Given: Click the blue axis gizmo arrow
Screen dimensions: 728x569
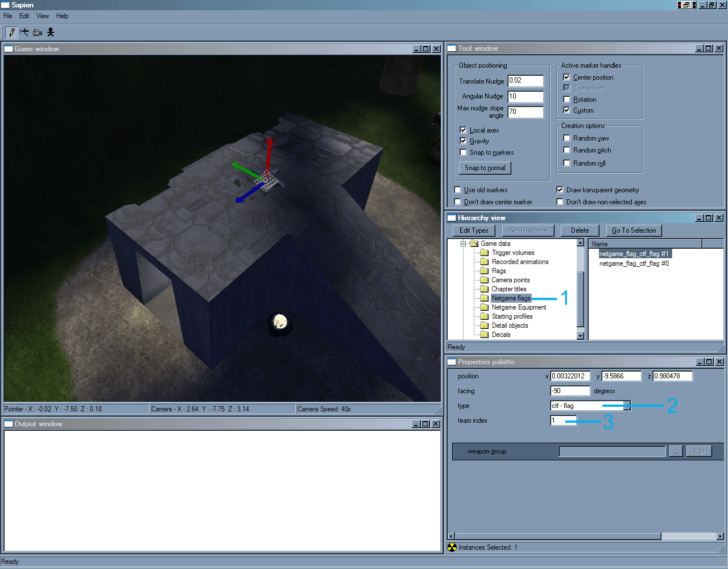Looking at the screenshot, I should click(249, 193).
